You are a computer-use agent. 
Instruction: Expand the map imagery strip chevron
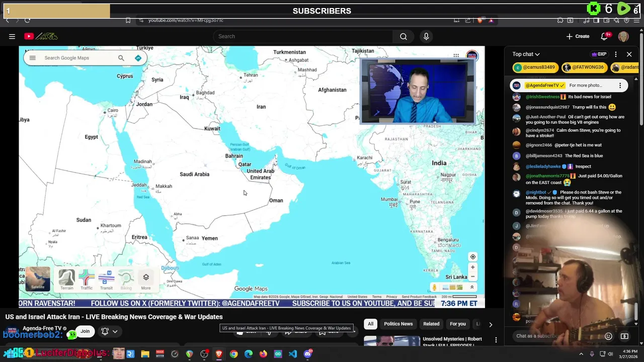[x=472, y=287]
